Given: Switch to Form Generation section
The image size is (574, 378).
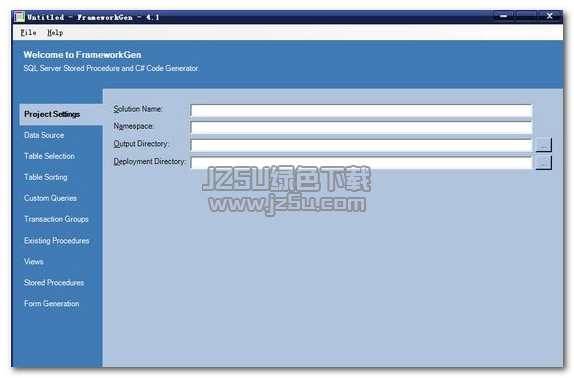Looking at the screenshot, I should coord(52,303).
